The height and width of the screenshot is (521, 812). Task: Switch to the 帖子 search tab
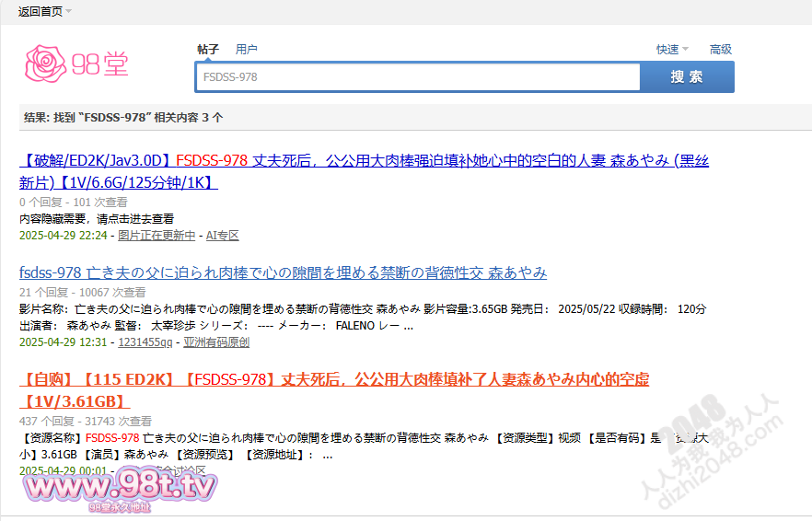[x=208, y=50]
